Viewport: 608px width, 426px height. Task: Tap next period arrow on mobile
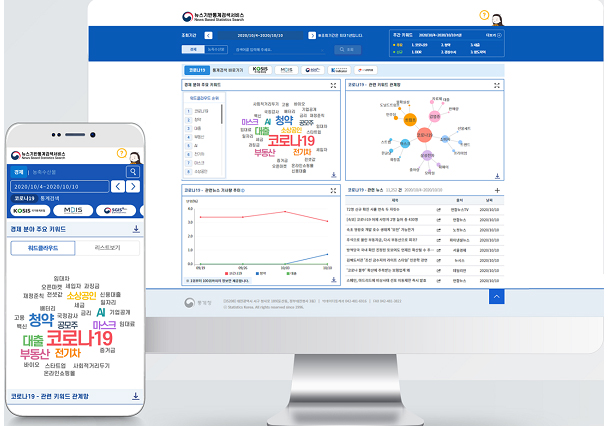(x=133, y=186)
